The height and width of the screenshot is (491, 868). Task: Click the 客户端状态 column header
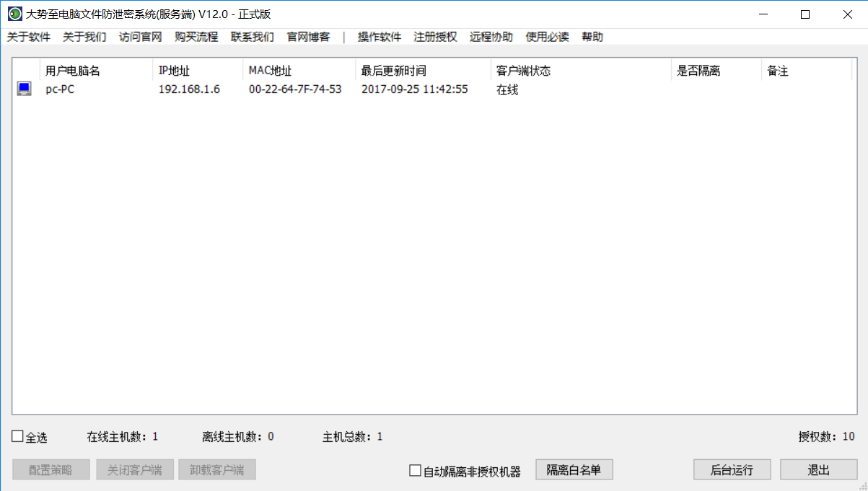pyautogui.click(x=523, y=71)
